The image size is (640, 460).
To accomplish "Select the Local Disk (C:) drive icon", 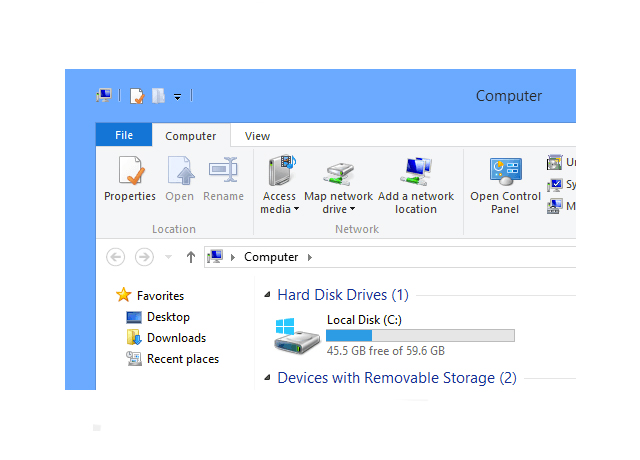I will tap(297, 336).
